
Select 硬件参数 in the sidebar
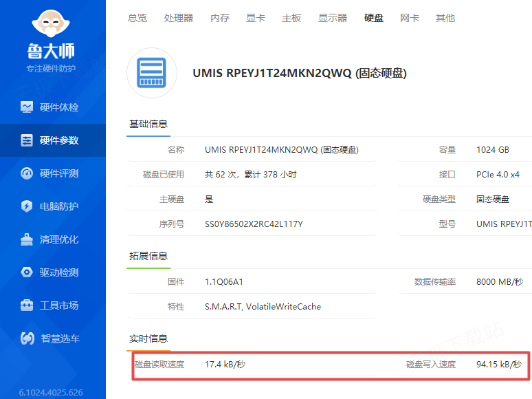(x=53, y=140)
